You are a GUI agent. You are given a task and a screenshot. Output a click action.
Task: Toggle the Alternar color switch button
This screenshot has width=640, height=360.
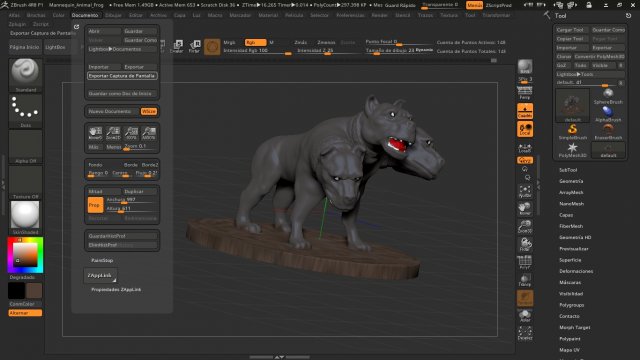coord(25,313)
